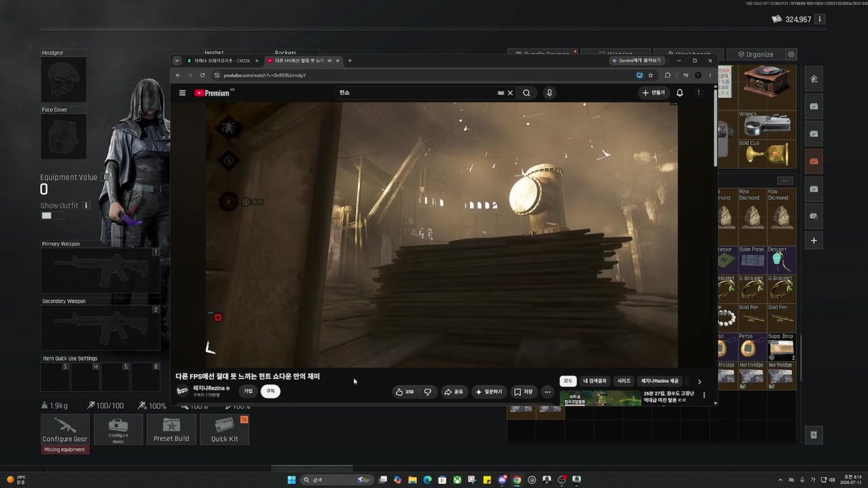Image resolution: width=868 pixels, height=488 pixels.
Task: Add a new stash tab with plus icon
Action: (814, 241)
